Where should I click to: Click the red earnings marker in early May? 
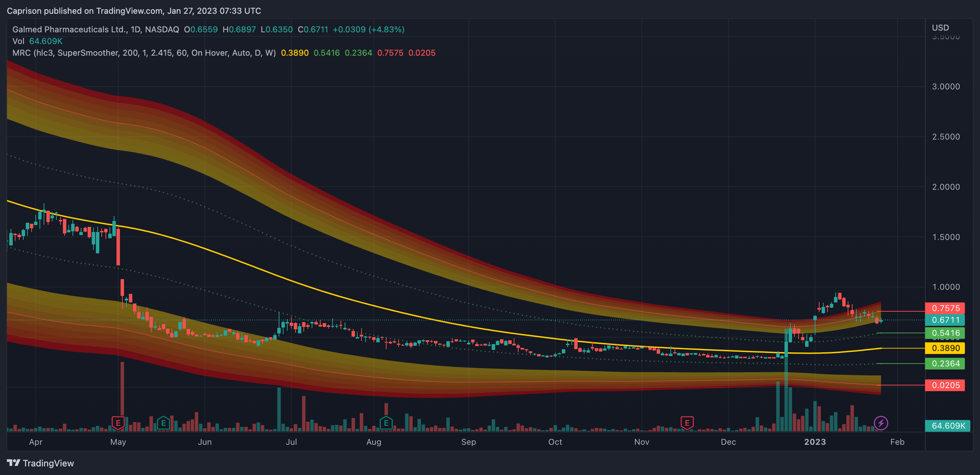(x=118, y=423)
